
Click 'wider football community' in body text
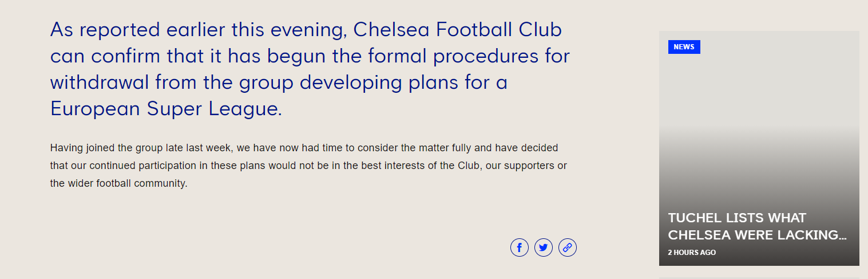pos(127,184)
